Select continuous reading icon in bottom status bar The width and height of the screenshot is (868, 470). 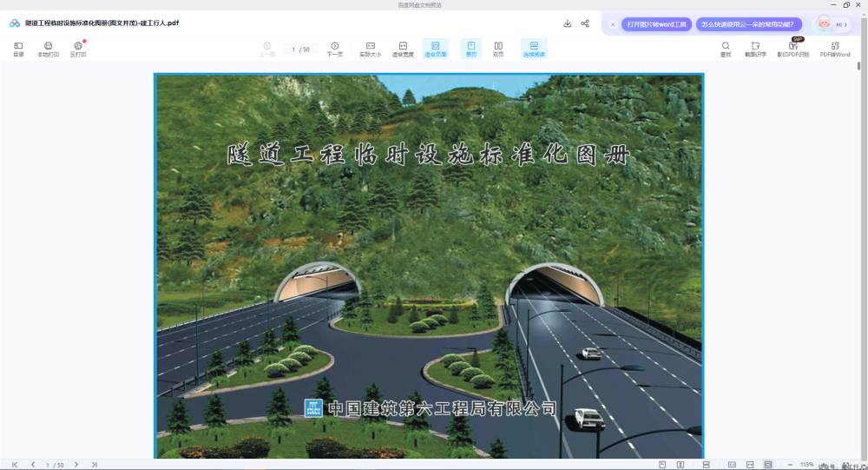pos(707,465)
